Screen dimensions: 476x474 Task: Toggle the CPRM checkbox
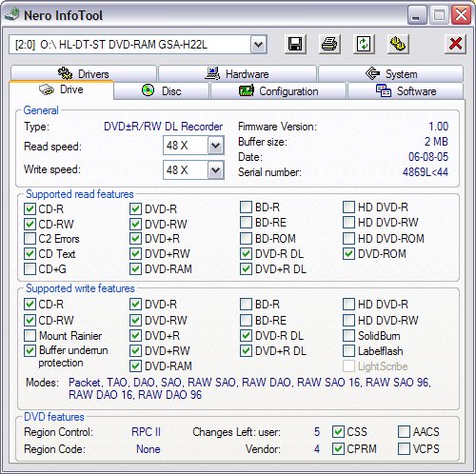(x=338, y=448)
